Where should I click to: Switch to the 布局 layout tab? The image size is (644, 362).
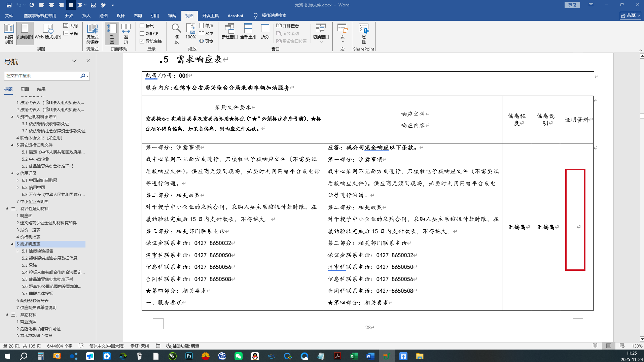[138, 15]
